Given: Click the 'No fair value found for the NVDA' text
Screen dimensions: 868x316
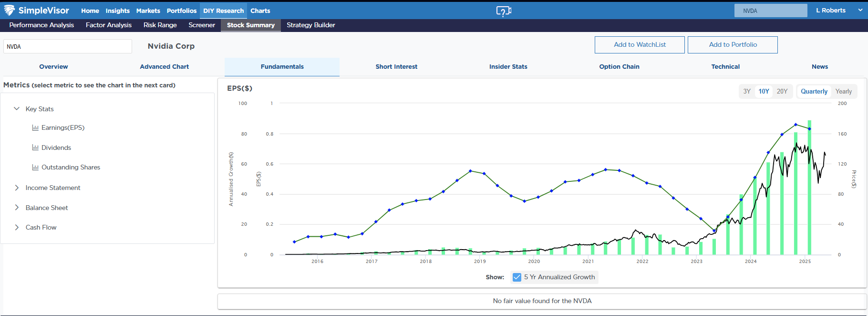Looking at the screenshot, I should (542, 301).
